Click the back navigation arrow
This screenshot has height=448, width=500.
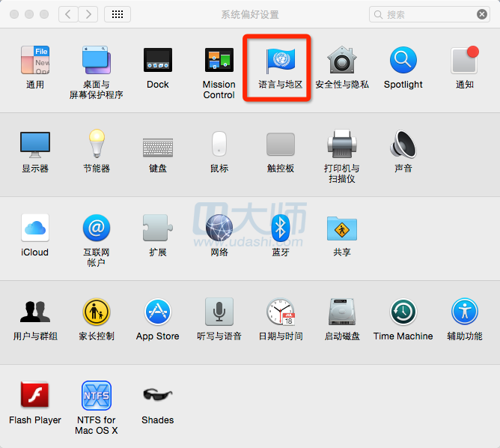click(69, 14)
